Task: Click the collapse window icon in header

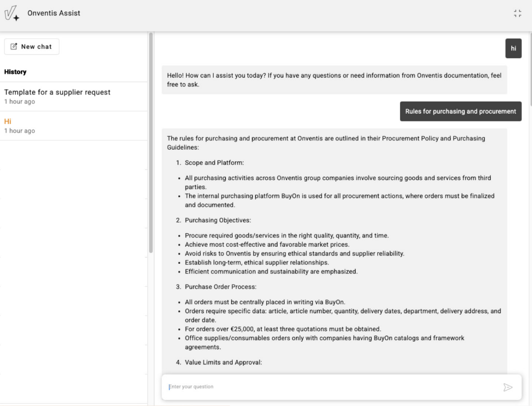Action: coord(517,14)
